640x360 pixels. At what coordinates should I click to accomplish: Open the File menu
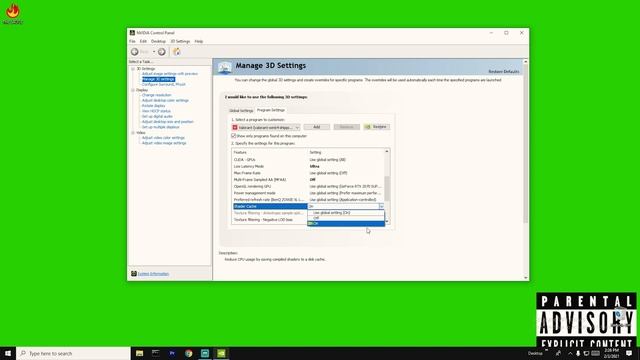132,42
